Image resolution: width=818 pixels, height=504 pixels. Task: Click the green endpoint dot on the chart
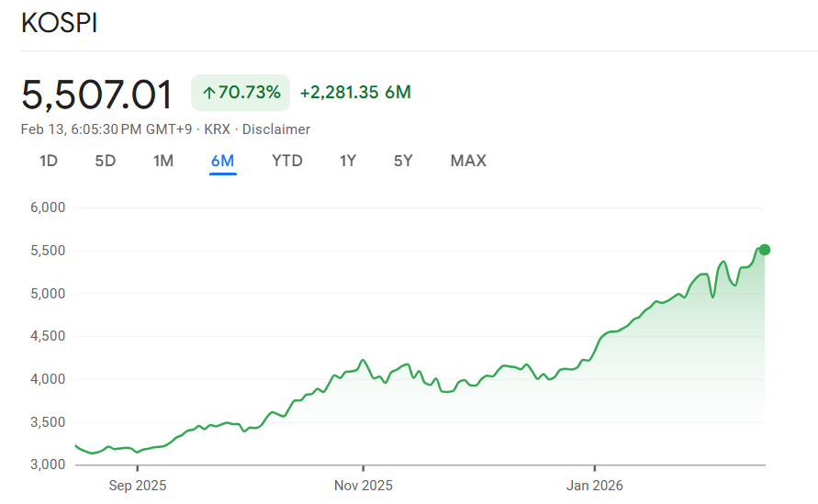(x=764, y=249)
